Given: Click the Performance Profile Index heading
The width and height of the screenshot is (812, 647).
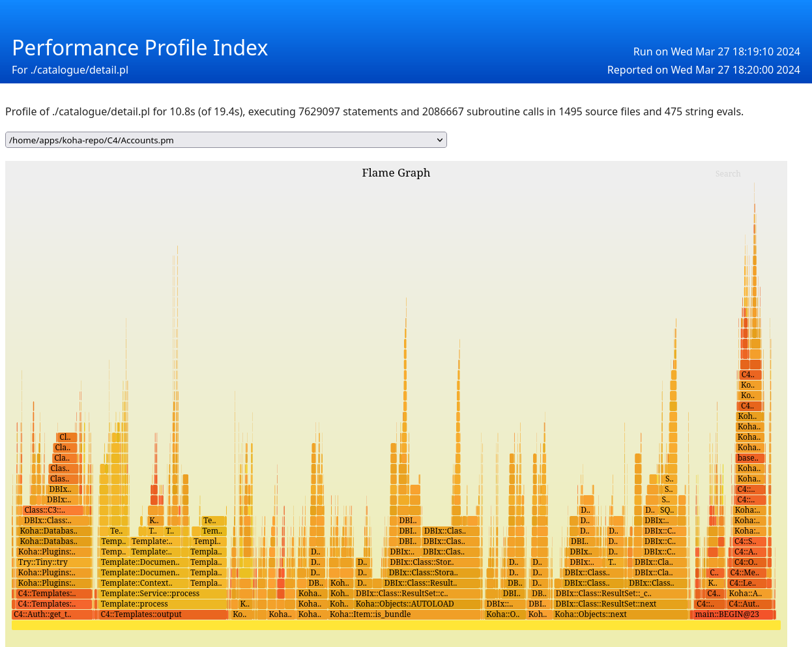Looking at the screenshot, I should (140, 48).
